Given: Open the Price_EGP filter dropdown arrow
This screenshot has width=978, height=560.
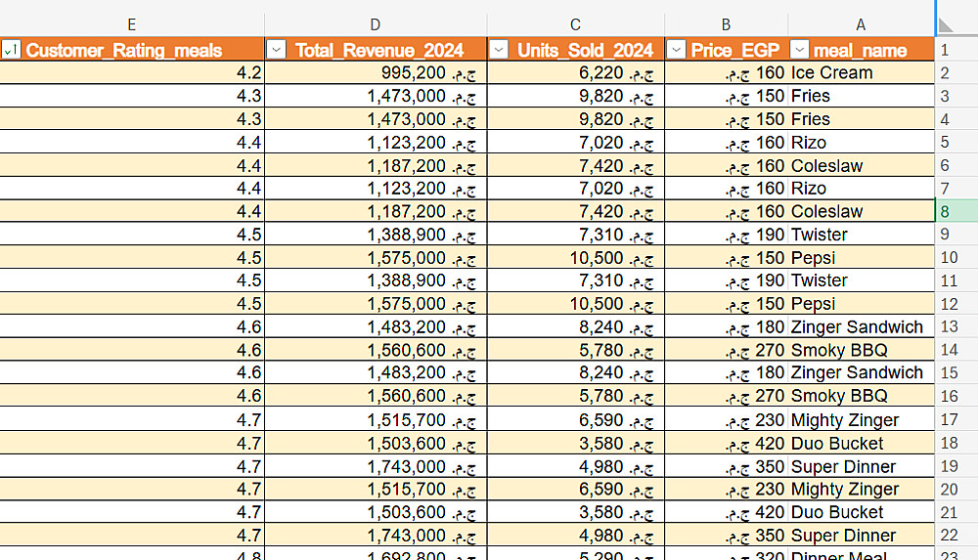Looking at the screenshot, I should point(676,49).
